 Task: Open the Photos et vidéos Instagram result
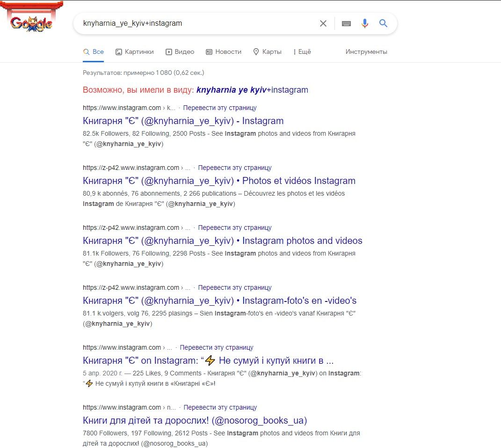(219, 181)
